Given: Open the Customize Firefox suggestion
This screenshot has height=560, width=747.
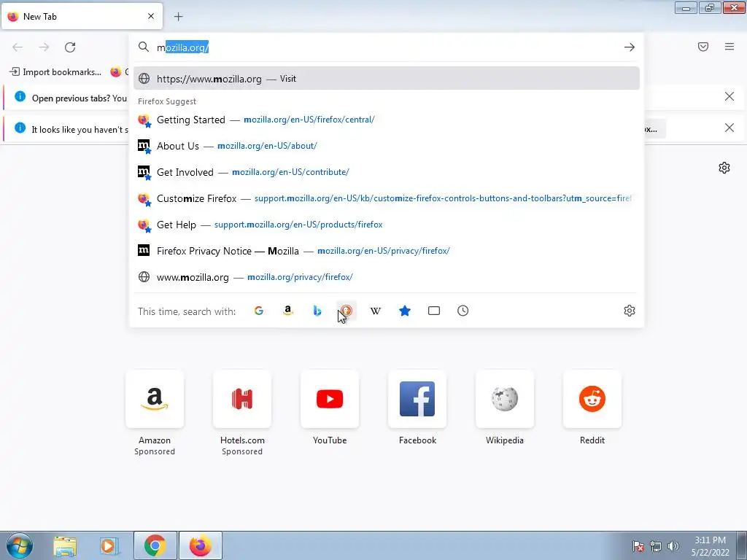Looking at the screenshot, I should 387,198.
